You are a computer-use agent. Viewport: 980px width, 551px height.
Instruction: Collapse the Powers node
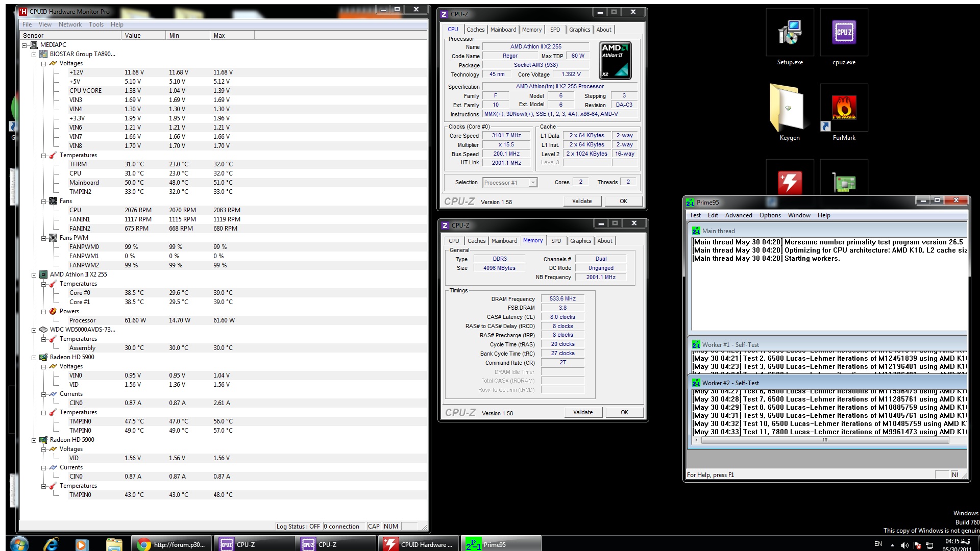tap(44, 311)
